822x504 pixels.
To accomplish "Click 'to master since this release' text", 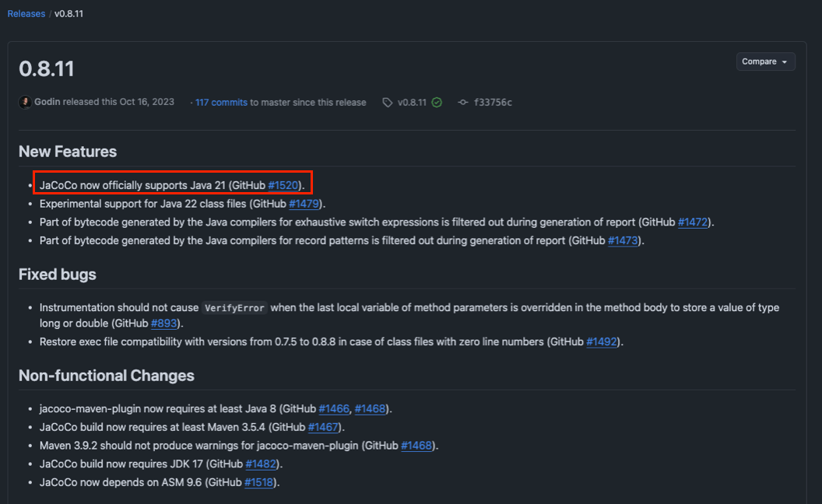I will pyautogui.click(x=308, y=103).
